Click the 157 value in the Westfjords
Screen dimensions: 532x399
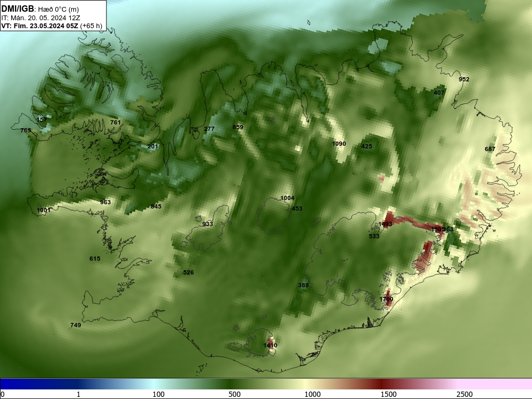click(41, 119)
